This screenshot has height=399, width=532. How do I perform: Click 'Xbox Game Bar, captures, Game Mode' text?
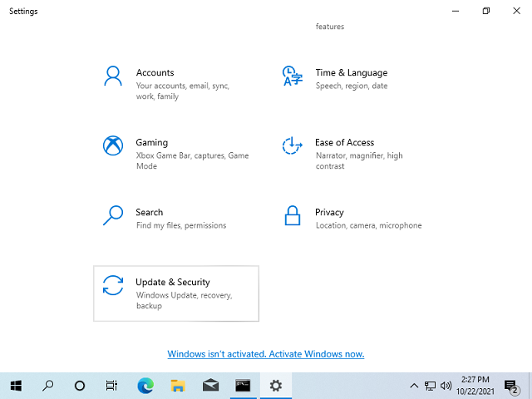point(192,160)
